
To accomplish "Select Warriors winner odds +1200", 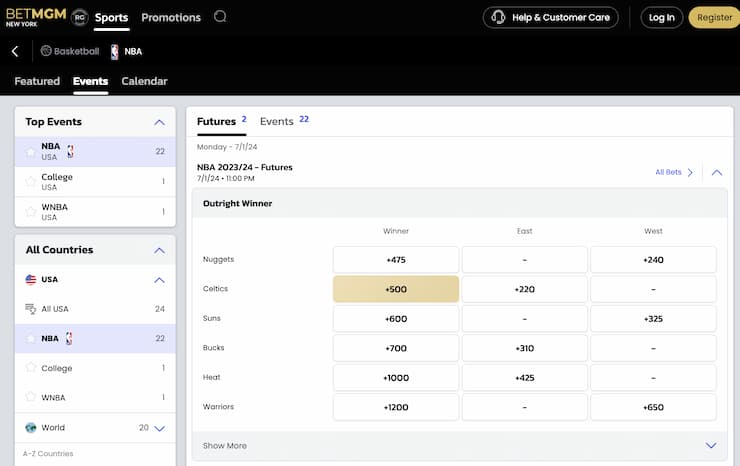I will click(396, 407).
